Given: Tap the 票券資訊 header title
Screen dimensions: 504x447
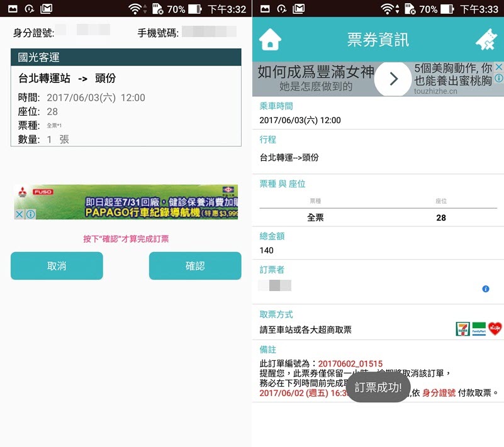Looking at the screenshot, I should click(x=378, y=40).
